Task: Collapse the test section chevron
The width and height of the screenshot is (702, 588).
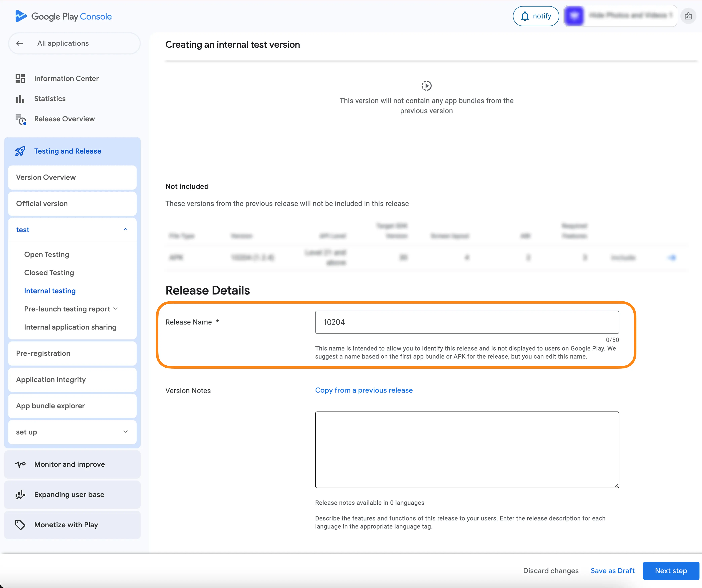Action: pyautogui.click(x=126, y=229)
